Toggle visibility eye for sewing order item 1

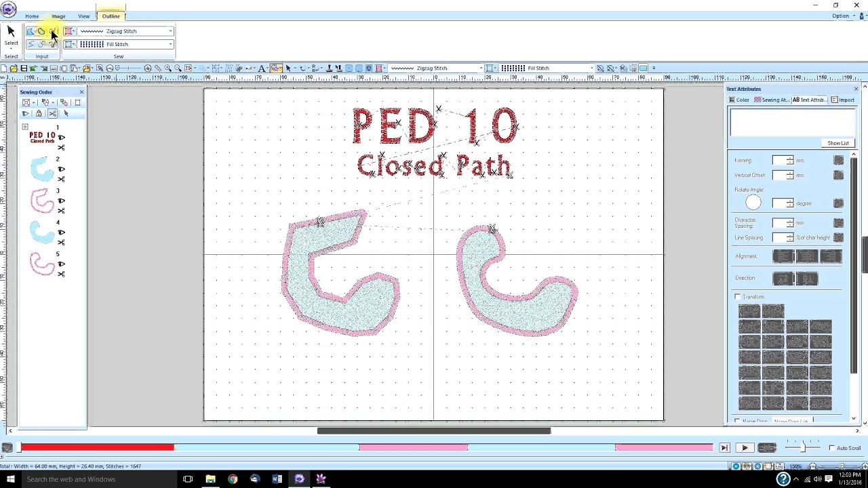pos(61,138)
